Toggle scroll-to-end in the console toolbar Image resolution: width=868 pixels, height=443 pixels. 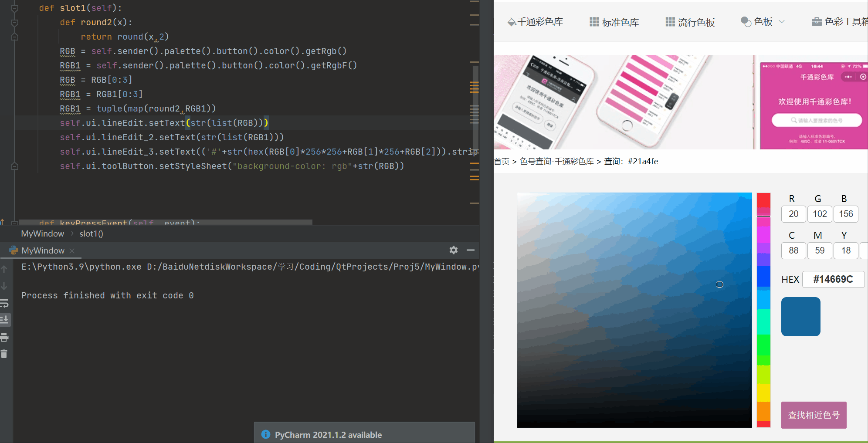[5, 320]
